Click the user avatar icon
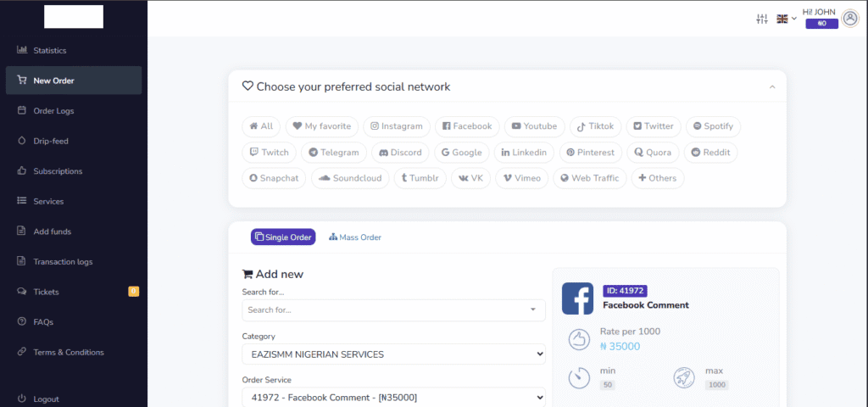The width and height of the screenshot is (868, 407). (849, 19)
